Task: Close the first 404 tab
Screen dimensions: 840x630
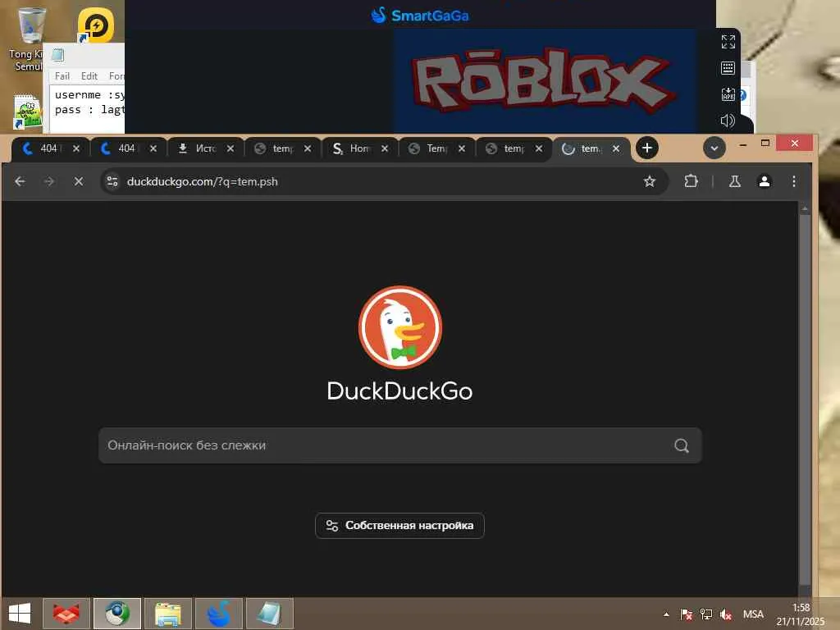Action: [x=76, y=148]
